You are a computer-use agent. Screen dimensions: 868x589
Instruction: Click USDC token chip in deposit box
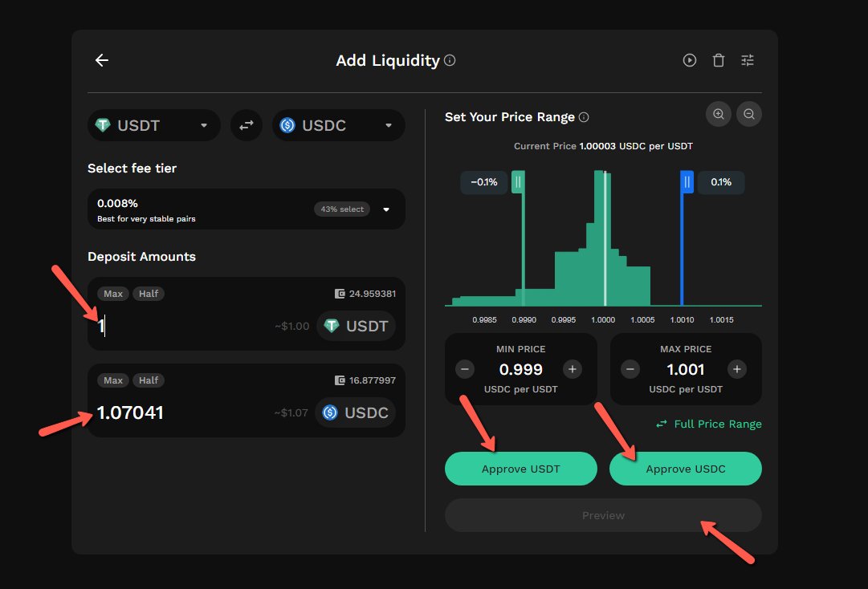(356, 412)
